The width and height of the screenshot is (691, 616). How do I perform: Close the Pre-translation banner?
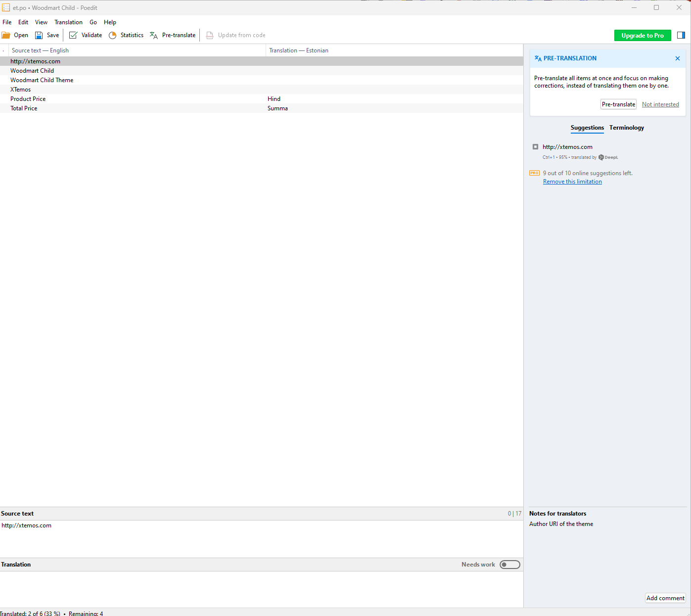pyautogui.click(x=678, y=58)
